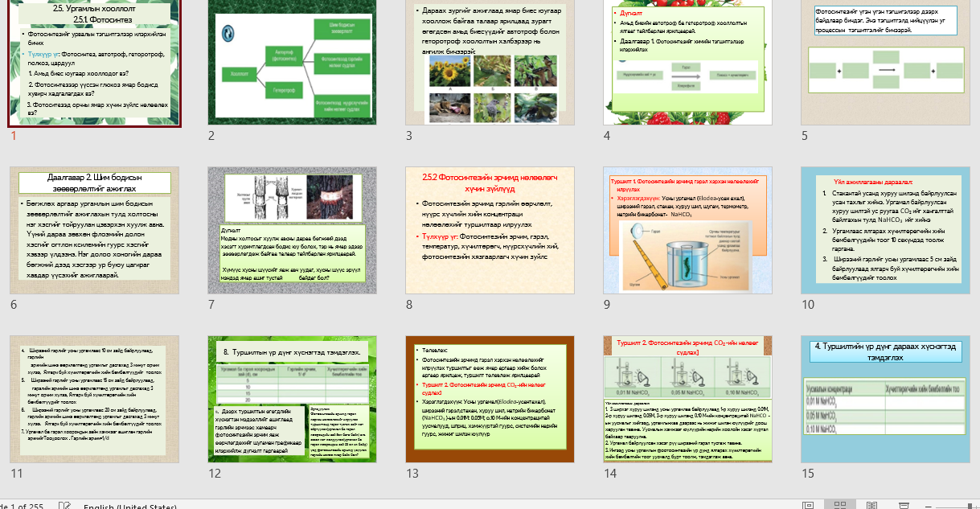Select slide 1 titled Фотосинтез
Screen dimensions: 980x509
95,64
